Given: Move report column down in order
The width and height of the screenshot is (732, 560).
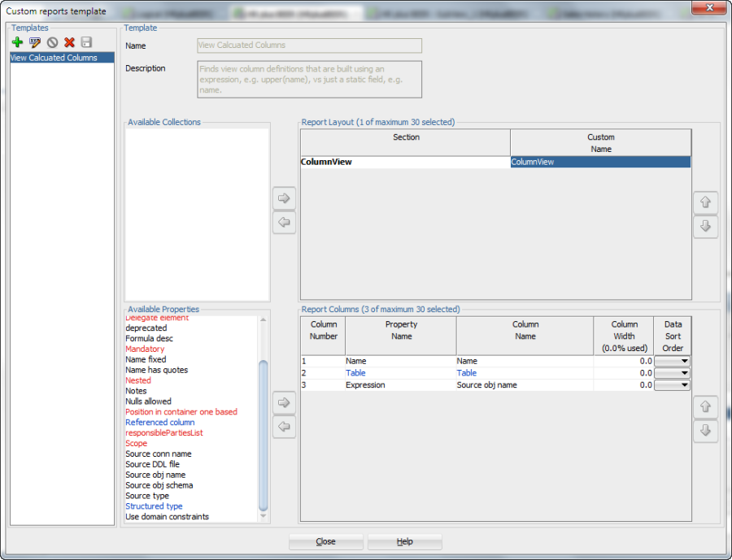Looking at the screenshot, I should point(705,431).
